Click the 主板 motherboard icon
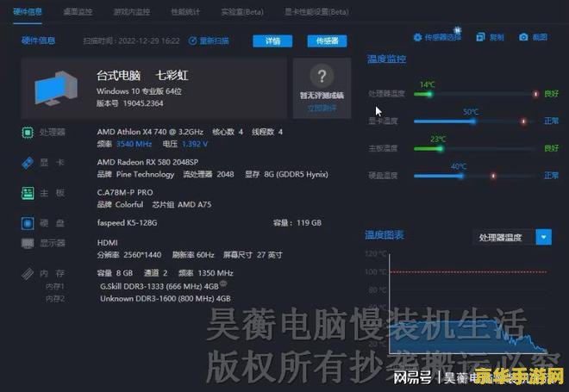Image resolution: width=569 pixels, height=392 pixels. click(28, 193)
